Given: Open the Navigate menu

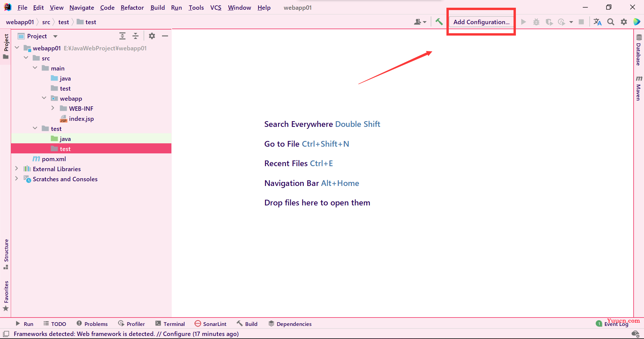Looking at the screenshot, I should pyautogui.click(x=82, y=7).
